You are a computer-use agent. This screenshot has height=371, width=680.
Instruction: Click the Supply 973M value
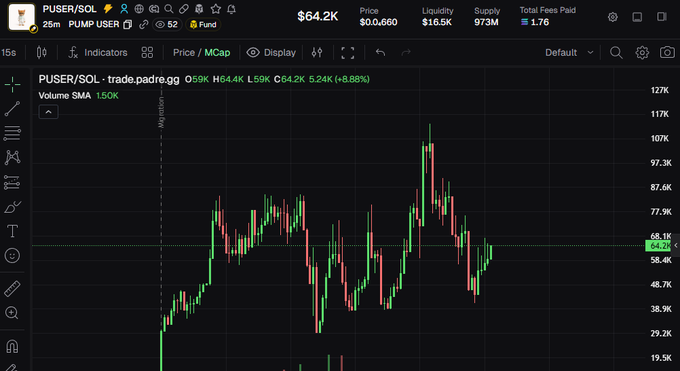pyautogui.click(x=486, y=22)
